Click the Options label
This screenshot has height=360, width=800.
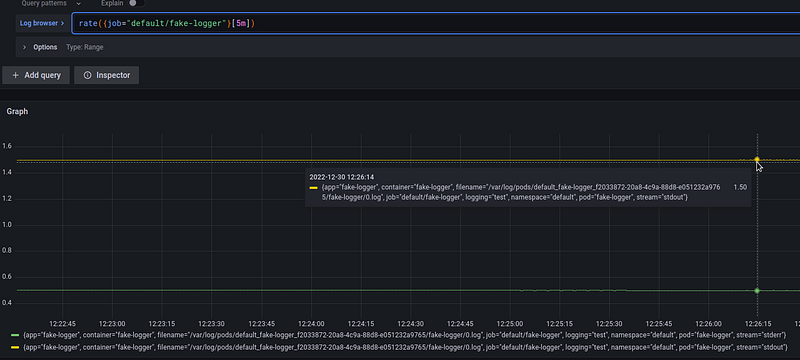pos(45,47)
